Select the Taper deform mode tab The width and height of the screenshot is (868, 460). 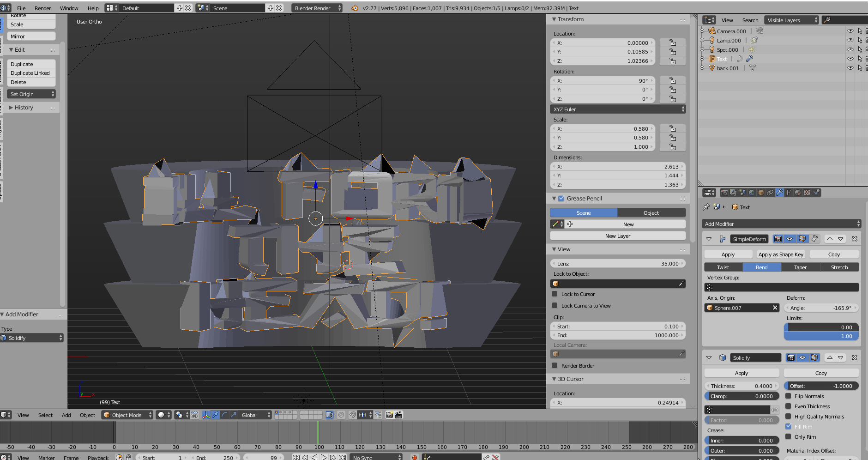tap(800, 267)
